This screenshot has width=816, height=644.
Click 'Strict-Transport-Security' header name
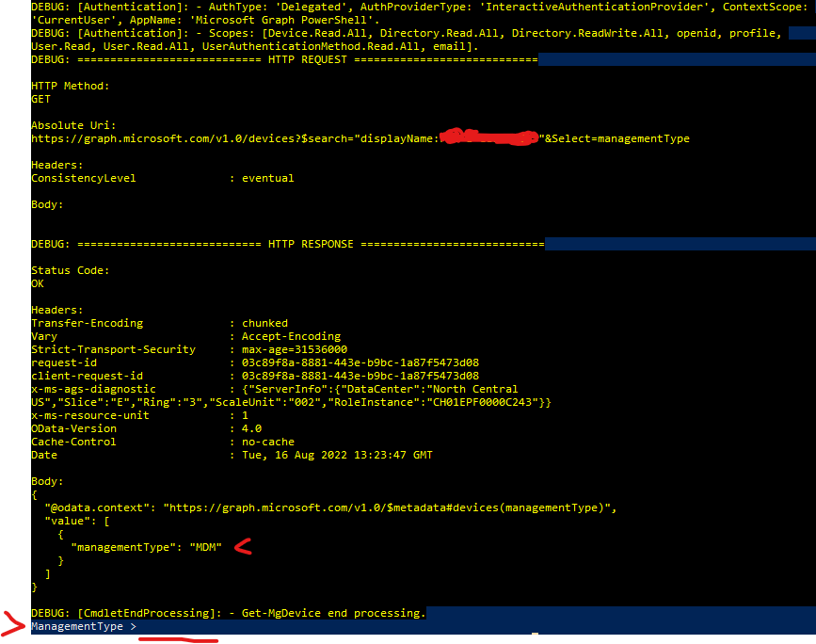pos(113,349)
